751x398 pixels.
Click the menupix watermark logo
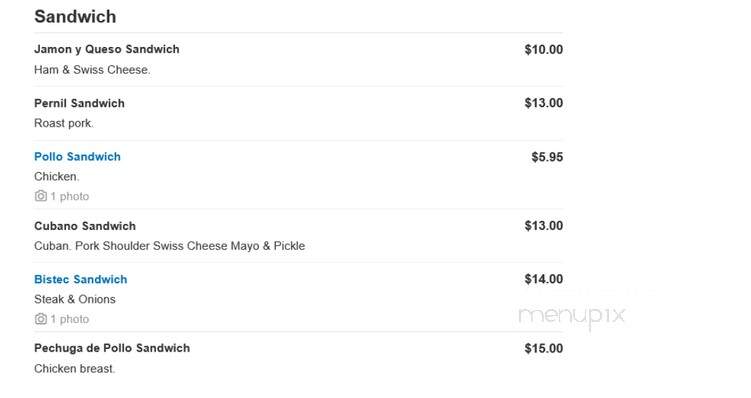pyautogui.click(x=572, y=316)
